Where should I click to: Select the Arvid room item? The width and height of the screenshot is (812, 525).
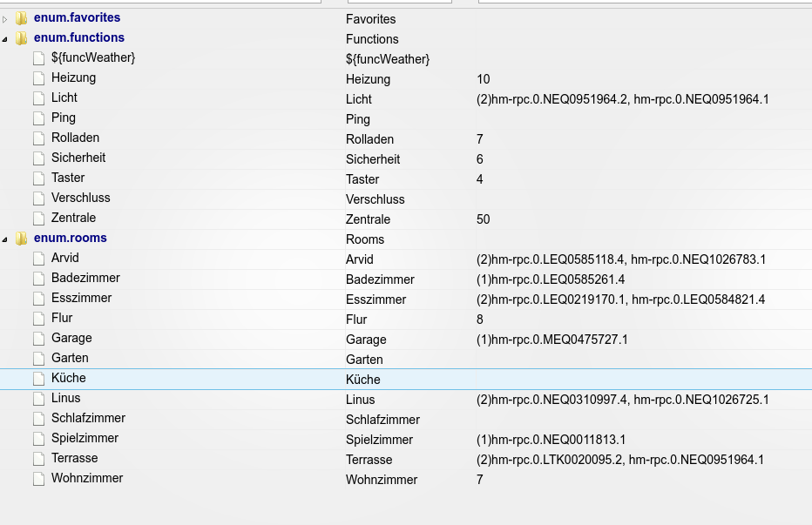[65, 258]
